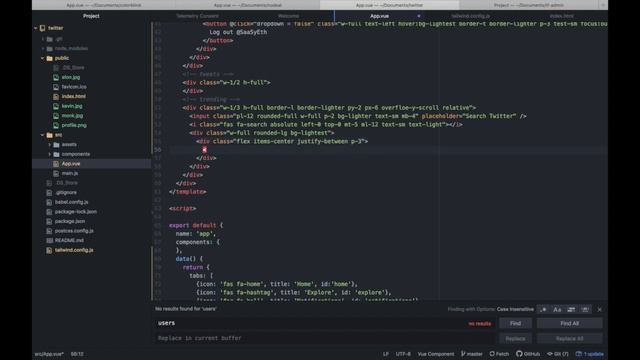
Task: Click the Replace All button
Action: pyautogui.click(x=569, y=338)
